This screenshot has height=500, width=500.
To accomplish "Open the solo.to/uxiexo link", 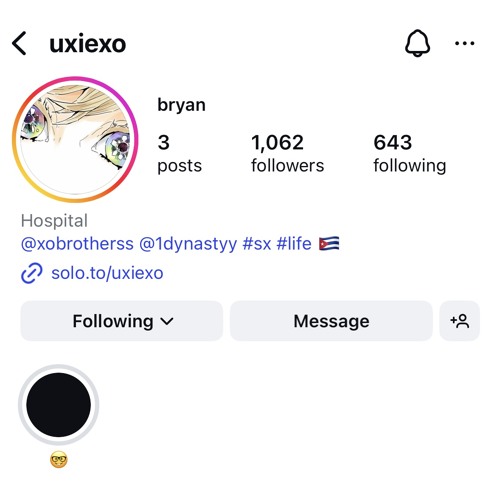I will pyautogui.click(x=107, y=273).
